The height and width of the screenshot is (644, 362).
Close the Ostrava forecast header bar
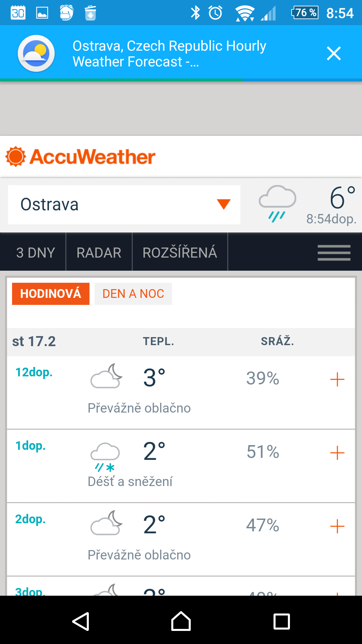tap(334, 53)
